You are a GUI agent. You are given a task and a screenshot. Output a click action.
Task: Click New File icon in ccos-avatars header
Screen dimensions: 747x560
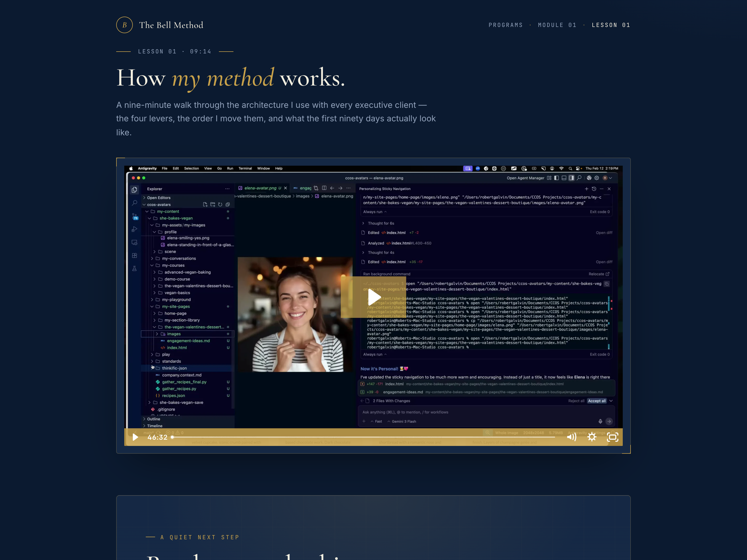[205, 205]
